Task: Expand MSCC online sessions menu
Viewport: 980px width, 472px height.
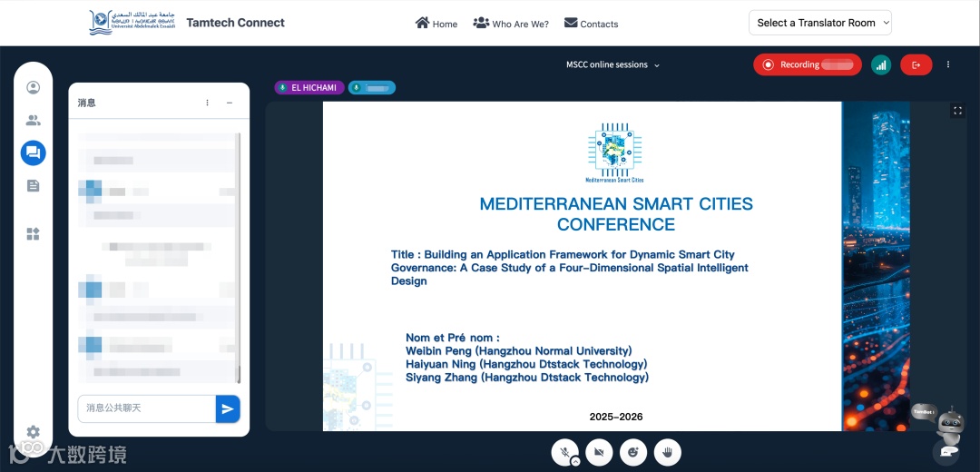Action: (612, 64)
